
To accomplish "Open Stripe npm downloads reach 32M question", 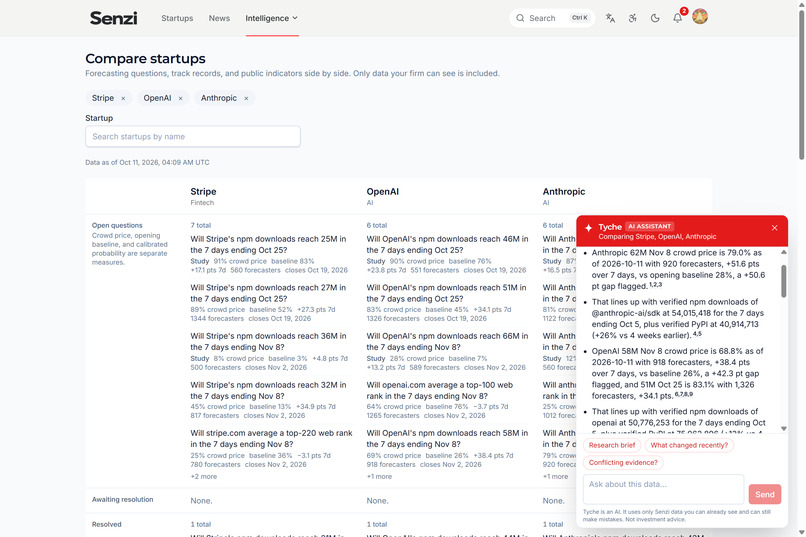I will click(x=268, y=390).
